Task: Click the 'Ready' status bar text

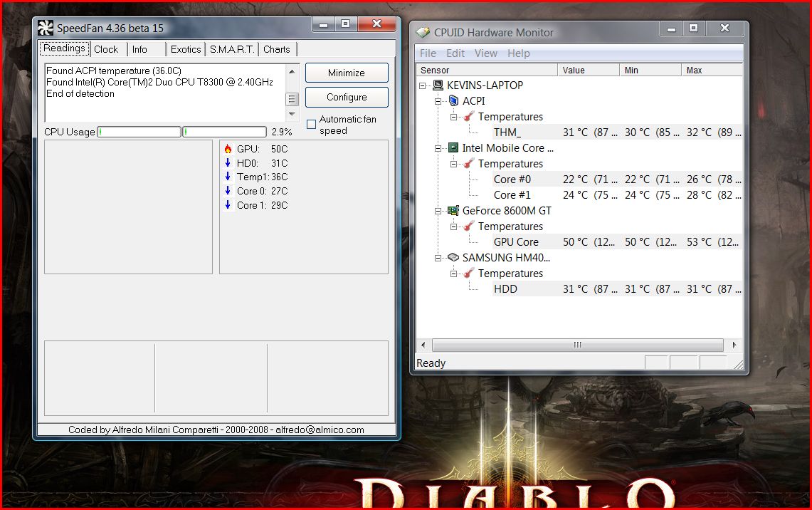Action: [431, 363]
